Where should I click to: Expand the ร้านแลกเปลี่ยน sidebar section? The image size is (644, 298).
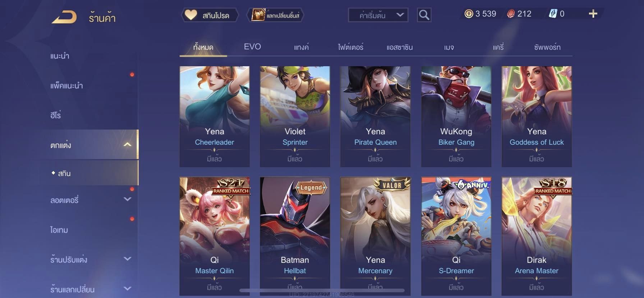pos(128,288)
